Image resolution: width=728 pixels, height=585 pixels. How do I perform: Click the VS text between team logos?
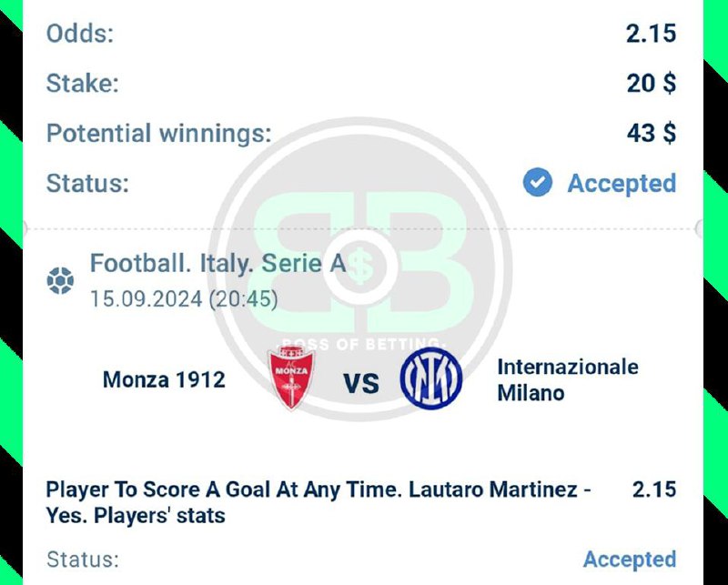pyautogui.click(x=361, y=383)
